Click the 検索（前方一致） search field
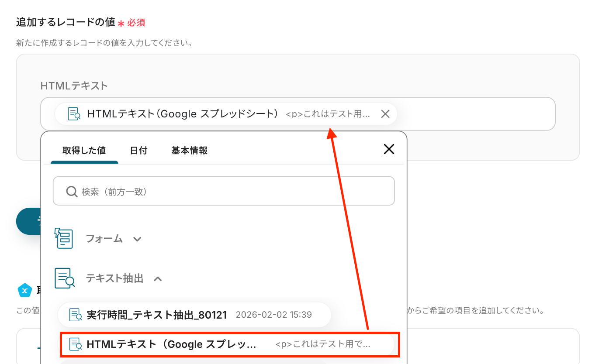The height and width of the screenshot is (364, 609). point(224,191)
